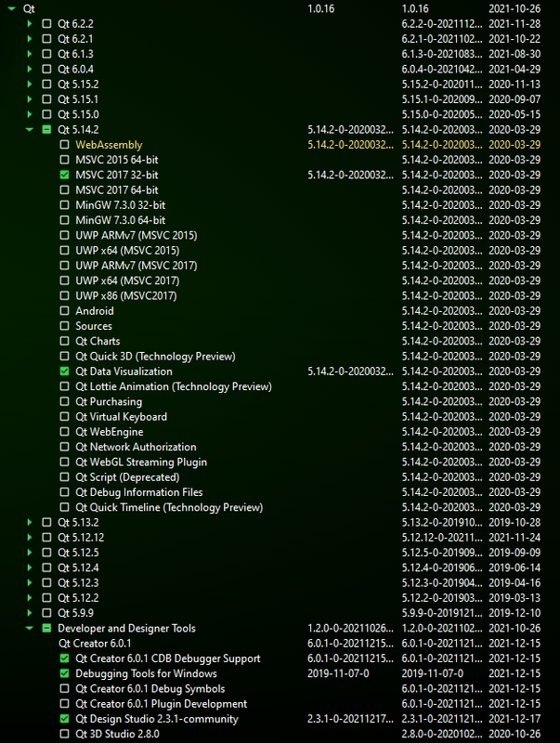Image resolution: width=560 pixels, height=743 pixels.
Task: Check the Qt Purchasing checkbox
Action: coord(64,401)
